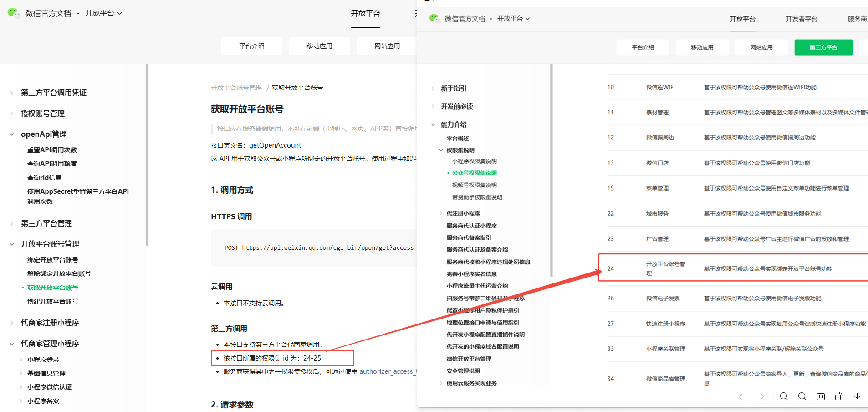
Task: Click the 获取开放平台账号 page heading
Action: 247,109
